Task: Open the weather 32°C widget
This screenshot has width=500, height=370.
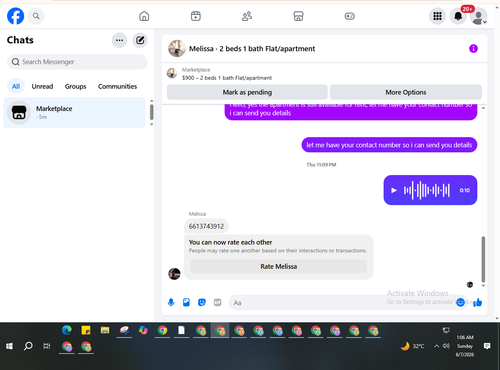Action: coord(413,346)
